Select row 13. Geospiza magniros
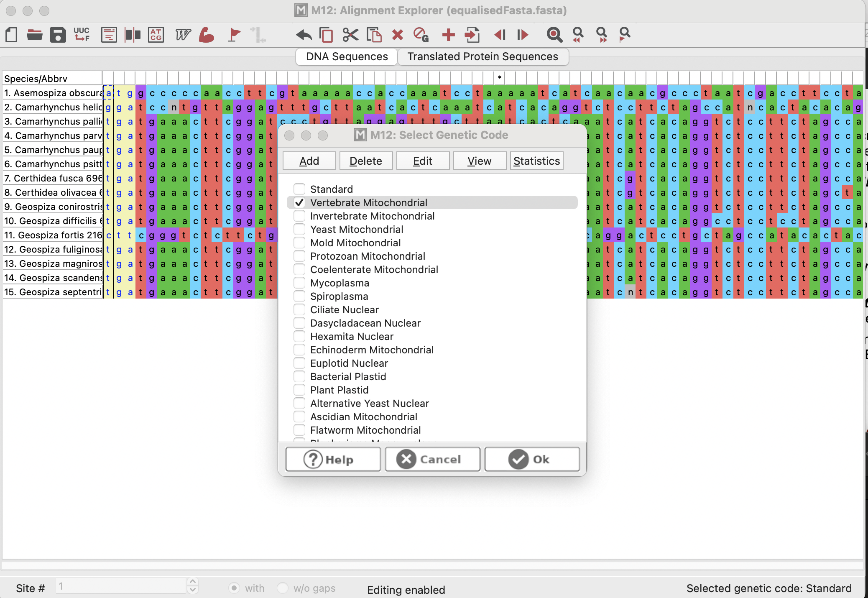The image size is (868, 598). click(53, 263)
